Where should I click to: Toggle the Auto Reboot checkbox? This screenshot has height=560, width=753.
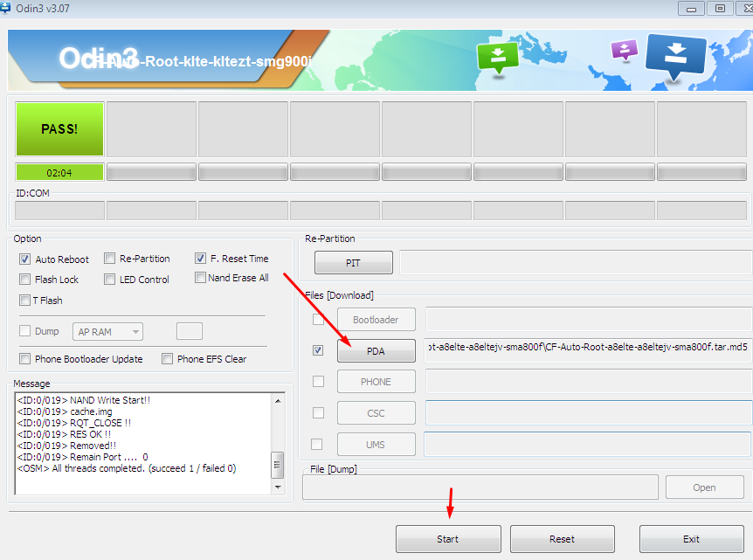pos(25,259)
